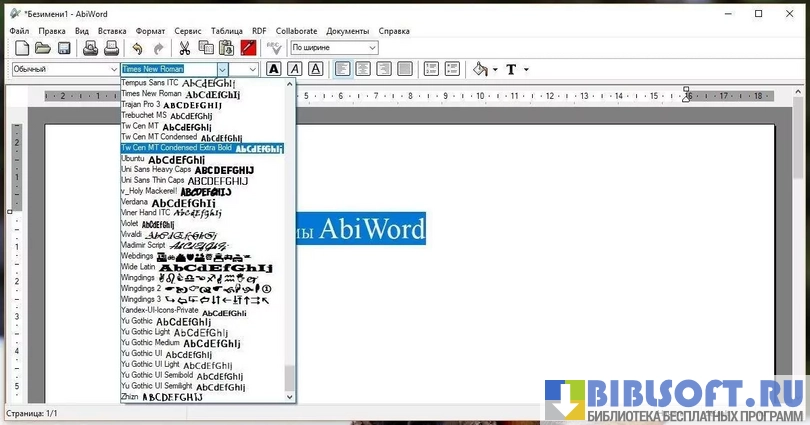Open the Формат menu
The height and width of the screenshot is (425, 810).
coord(150,31)
